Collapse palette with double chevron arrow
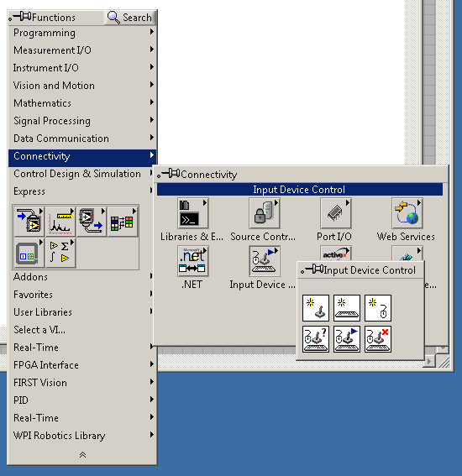This screenshot has width=462, height=476. [82, 454]
